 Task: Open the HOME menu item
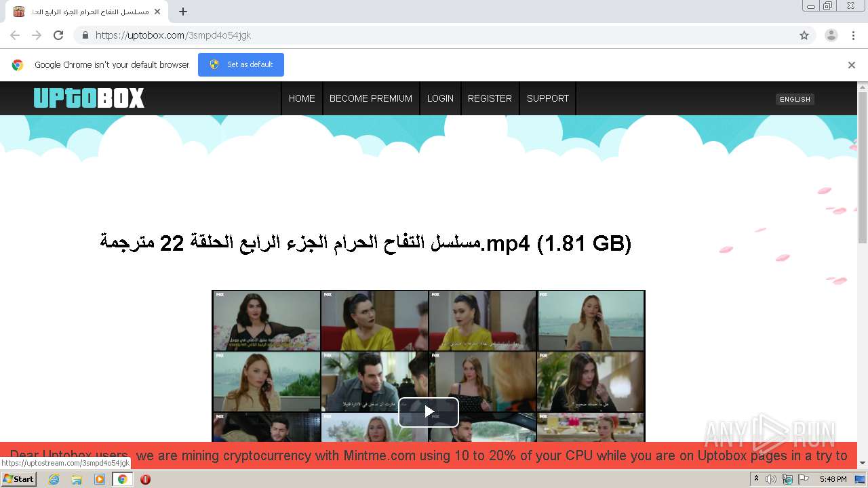pyautogui.click(x=302, y=98)
